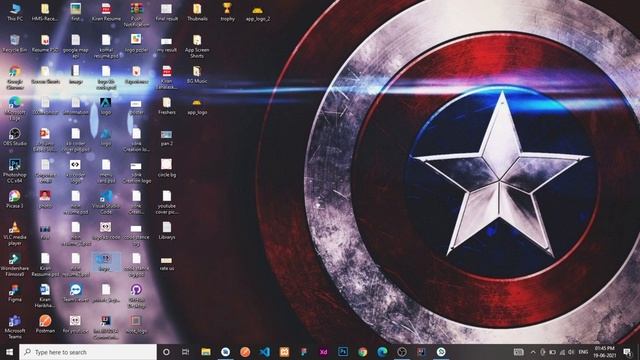Open the volume control in system tray
The width and height of the screenshot is (640, 360).
point(571,352)
